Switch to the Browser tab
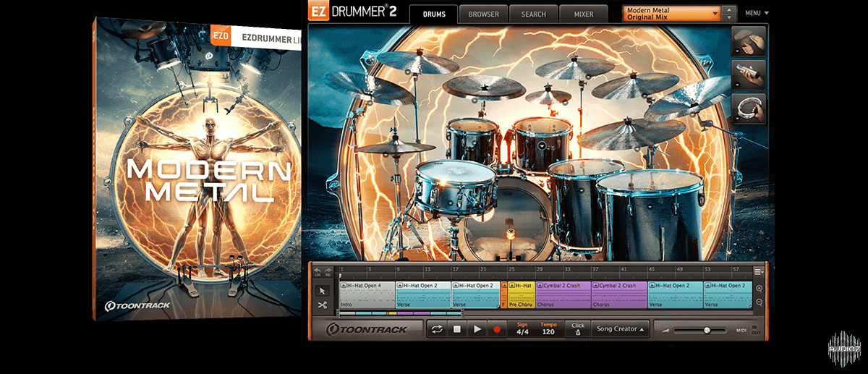The image size is (868, 374). click(x=482, y=14)
